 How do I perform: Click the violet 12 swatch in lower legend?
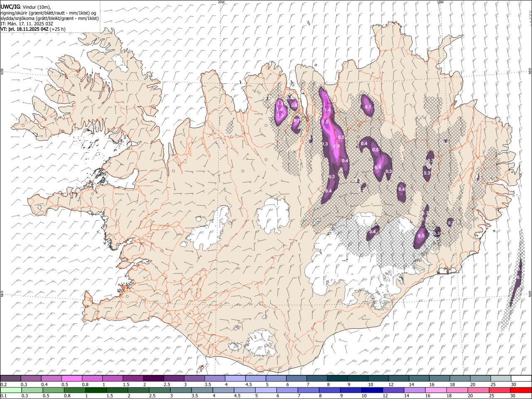click(393, 390)
